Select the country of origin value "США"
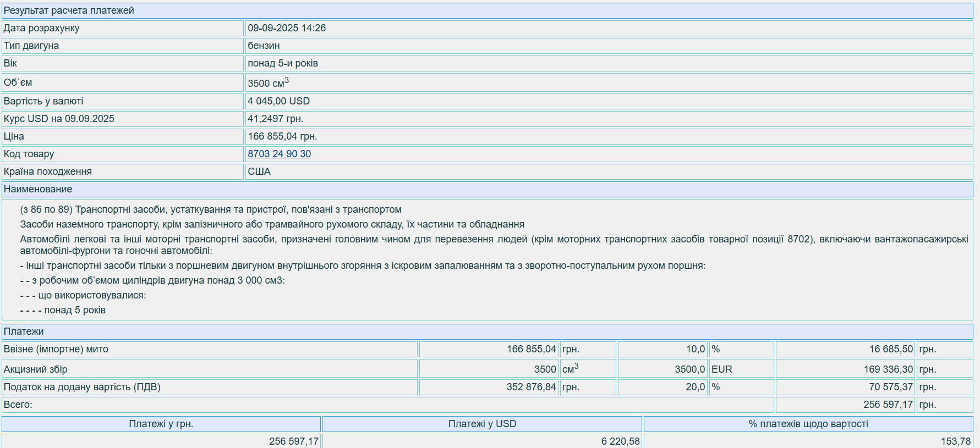Viewport: 980px width, 448px height. (x=259, y=172)
